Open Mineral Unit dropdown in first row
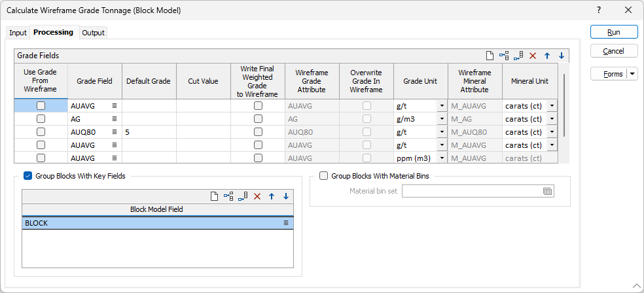 point(552,105)
